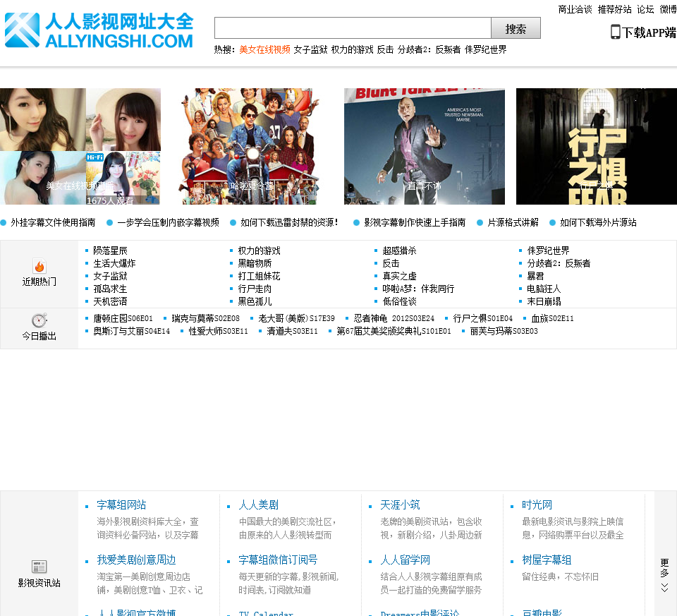
Task: Select 超感猎杀 in hot list
Action: coord(399,250)
